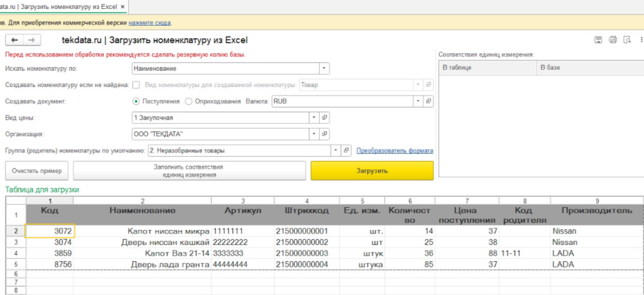This screenshot has height=295, width=644.
Task: Click the save (floppy disk) icon
Action: (x=598, y=40)
